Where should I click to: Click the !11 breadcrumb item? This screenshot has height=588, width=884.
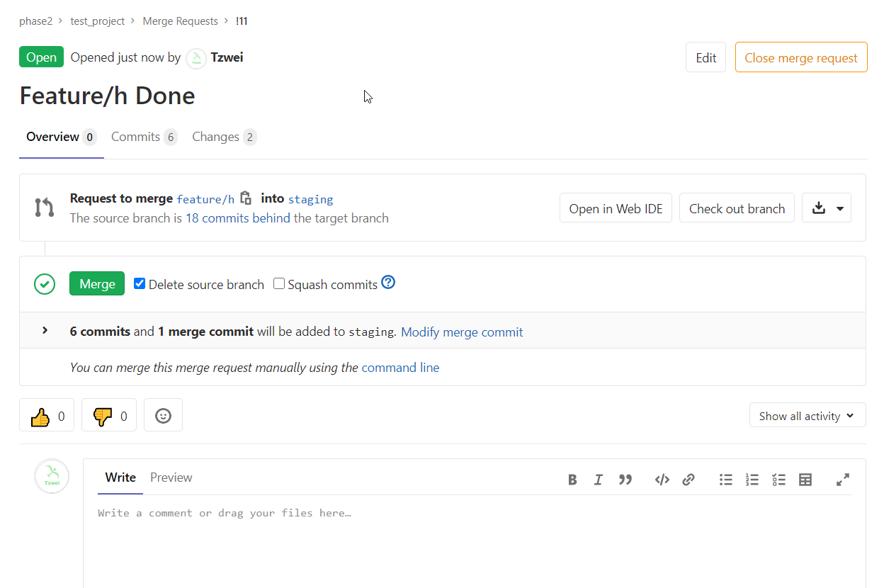click(x=242, y=21)
